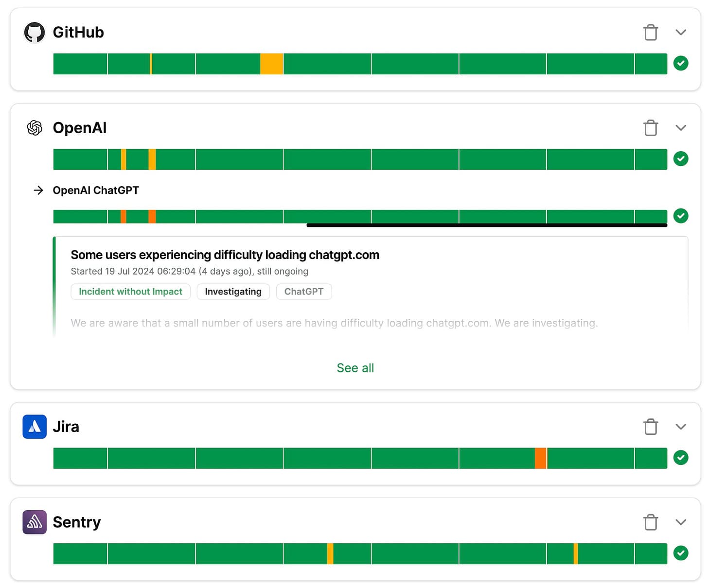708x588 pixels.
Task: Delete the Jira service with trash icon
Action: [x=651, y=427]
